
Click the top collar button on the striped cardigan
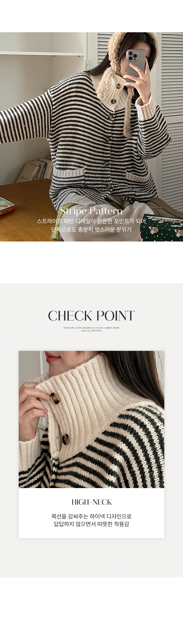[119, 86]
